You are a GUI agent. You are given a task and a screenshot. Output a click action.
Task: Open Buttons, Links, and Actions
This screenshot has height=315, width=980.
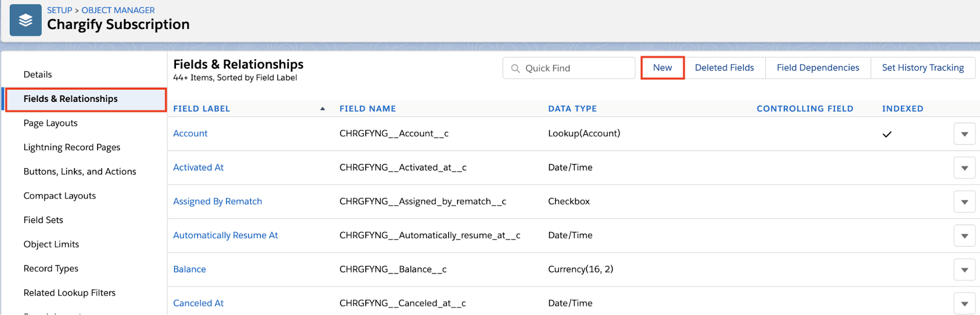click(x=80, y=171)
